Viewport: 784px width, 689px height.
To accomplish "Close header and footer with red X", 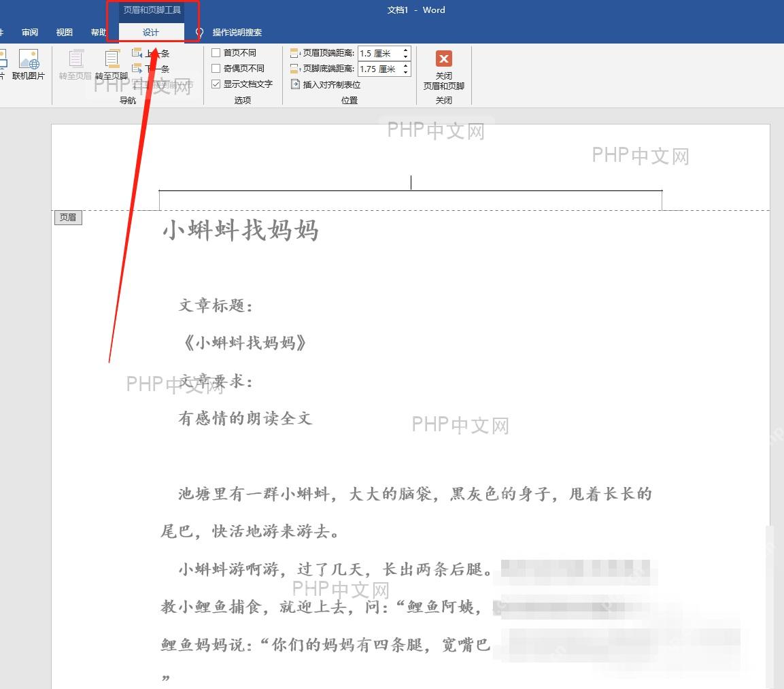I will (443, 58).
